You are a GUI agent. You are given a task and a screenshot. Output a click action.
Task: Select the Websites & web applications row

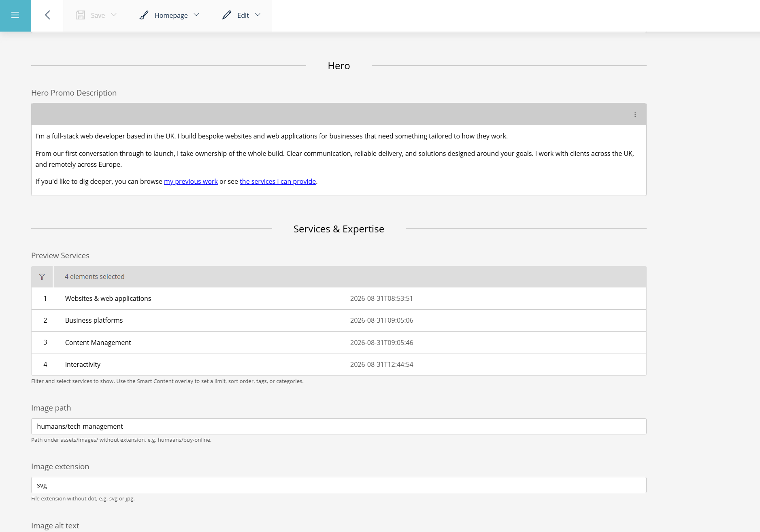coord(339,298)
